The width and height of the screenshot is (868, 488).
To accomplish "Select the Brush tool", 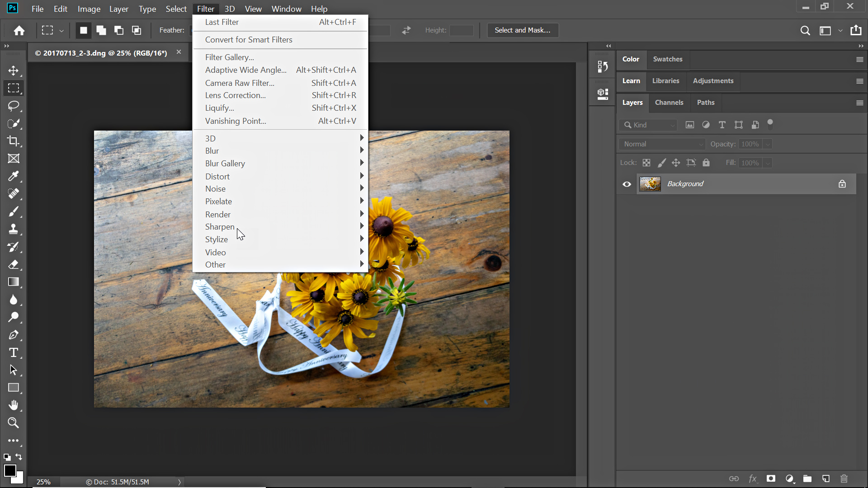I will point(14,211).
